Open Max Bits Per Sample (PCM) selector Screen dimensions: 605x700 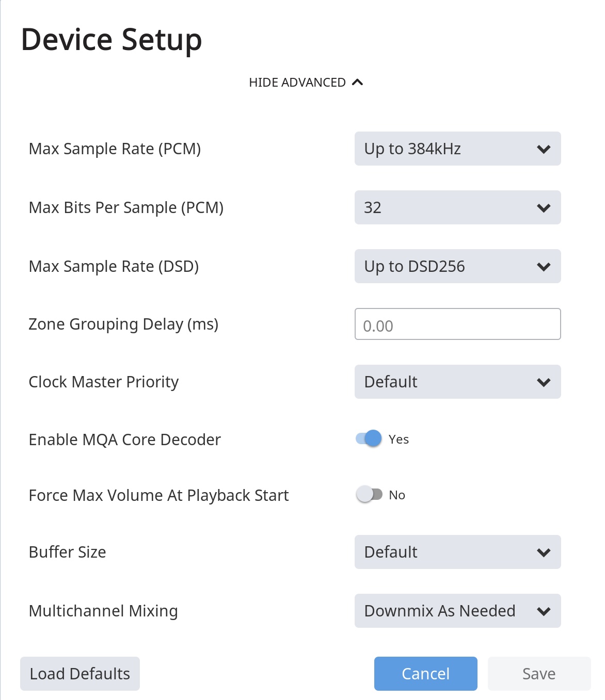(x=457, y=207)
